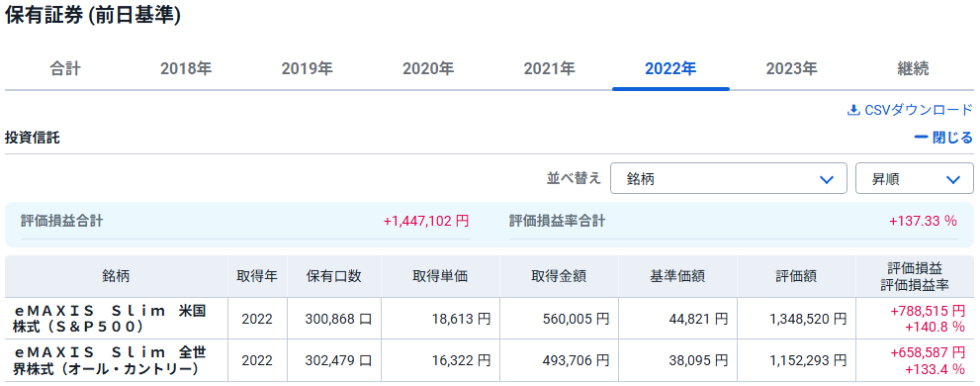
Task: Click the 並べ替え label
Action: (x=574, y=178)
